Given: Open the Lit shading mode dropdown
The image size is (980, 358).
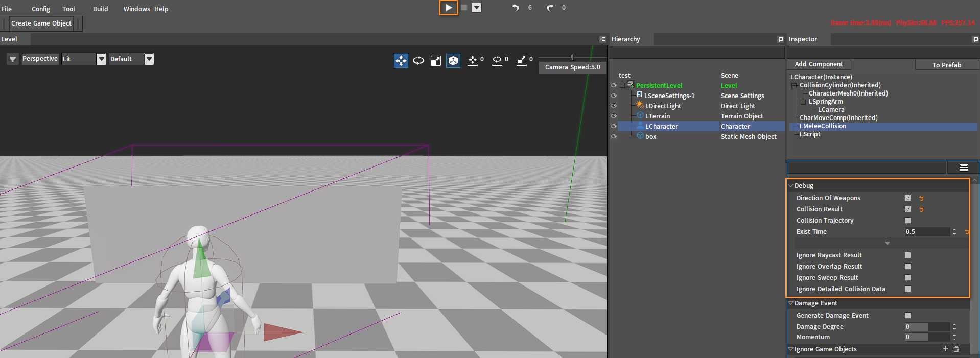Looking at the screenshot, I should [x=101, y=59].
